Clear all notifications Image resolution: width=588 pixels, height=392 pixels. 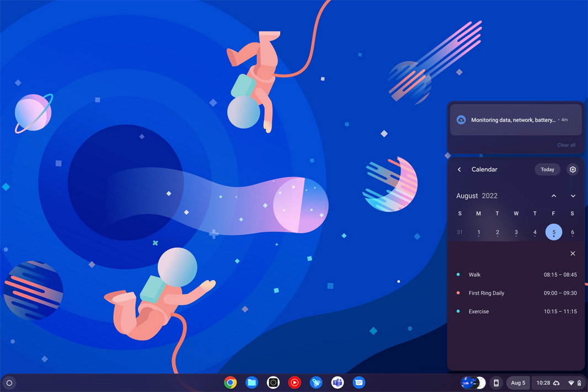(x=566, y=145)
